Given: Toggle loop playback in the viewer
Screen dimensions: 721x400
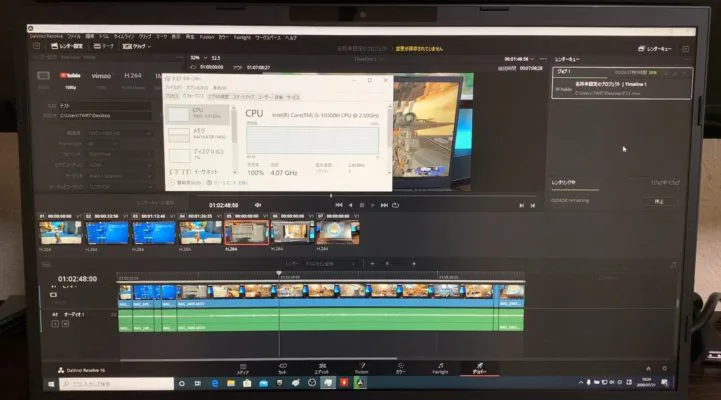Looking at the screenshot, I should [x=395, y=205].
